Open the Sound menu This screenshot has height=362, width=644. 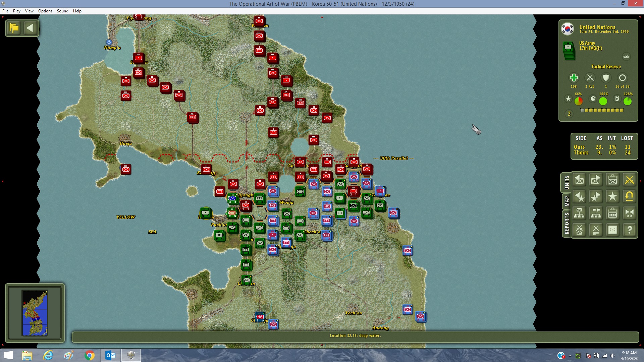pos(62,11)
